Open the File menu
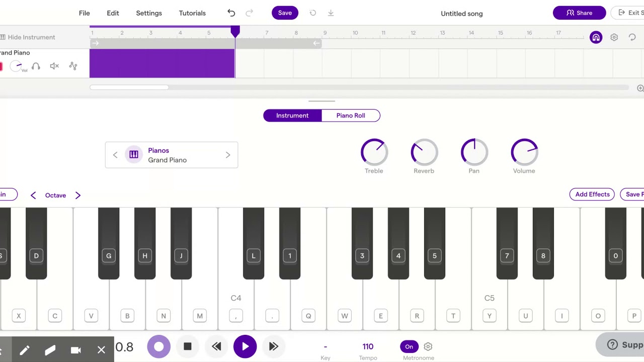The image size is (644, 362). [85, 13]
